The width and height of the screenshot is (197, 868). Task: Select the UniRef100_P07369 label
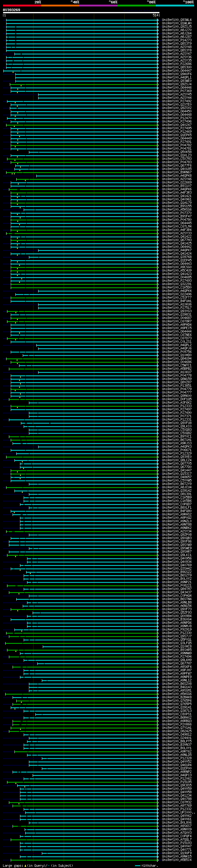(x=177, y=91)
